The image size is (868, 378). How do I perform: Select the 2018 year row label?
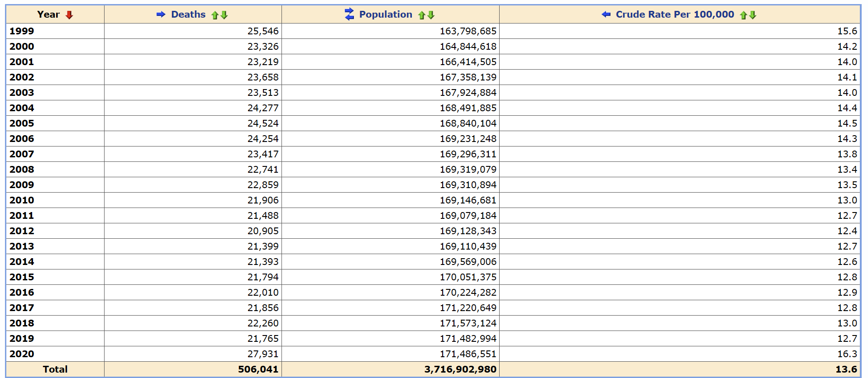(22, 323)
